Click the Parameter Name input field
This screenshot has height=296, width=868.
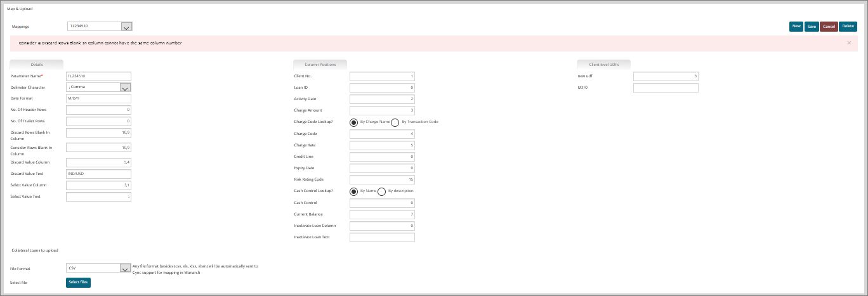[x=98, y=76]
